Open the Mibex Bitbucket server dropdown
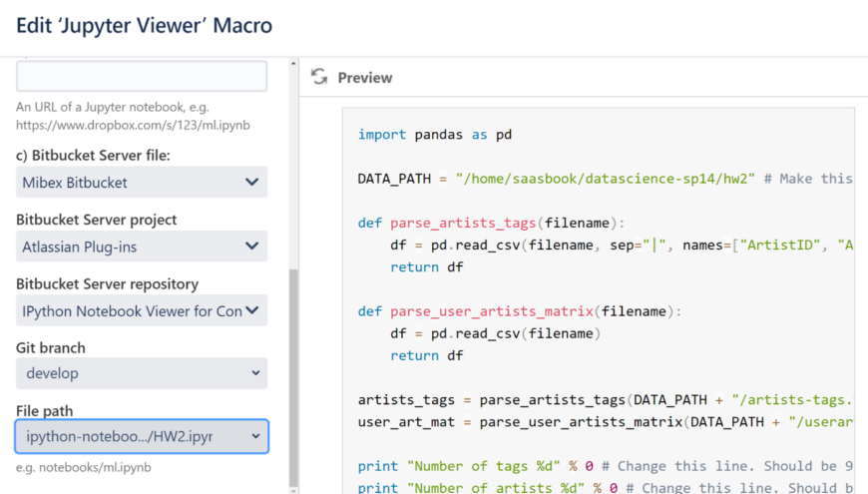Viewport: 868px width, 494px height. (x=142, y=183)
